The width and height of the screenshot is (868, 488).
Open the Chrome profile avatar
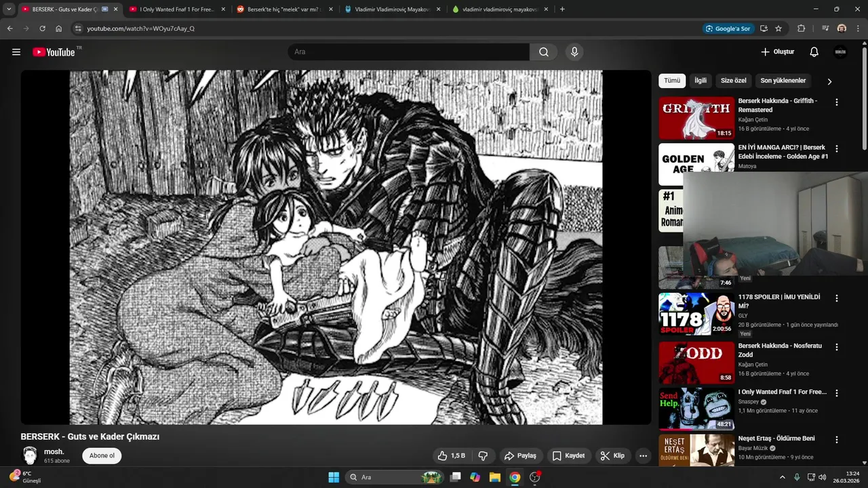point(842,28)
